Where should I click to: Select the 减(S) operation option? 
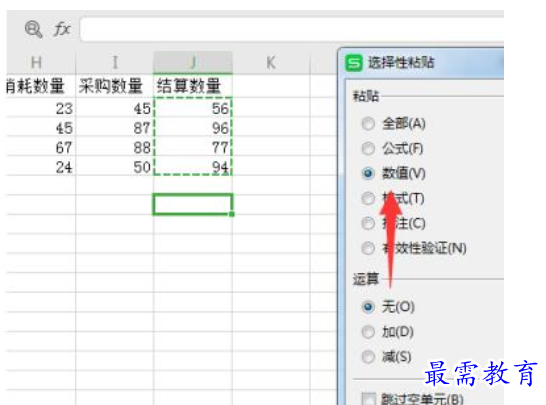(387, 357)
